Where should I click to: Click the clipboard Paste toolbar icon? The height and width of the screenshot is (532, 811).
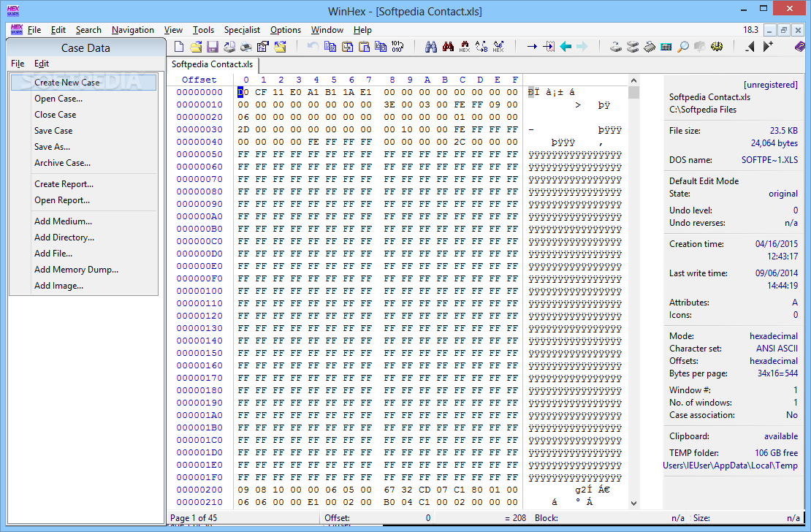[364, 47]
